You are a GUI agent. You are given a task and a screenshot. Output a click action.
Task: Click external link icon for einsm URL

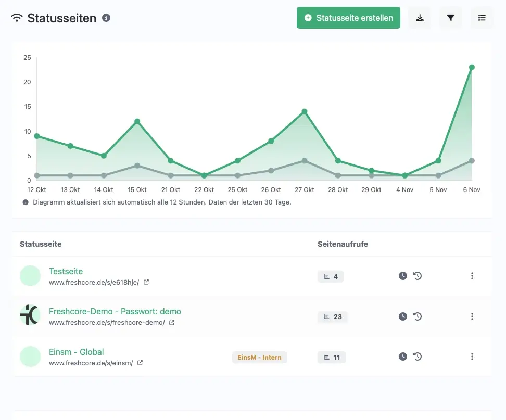click(140, 363)
